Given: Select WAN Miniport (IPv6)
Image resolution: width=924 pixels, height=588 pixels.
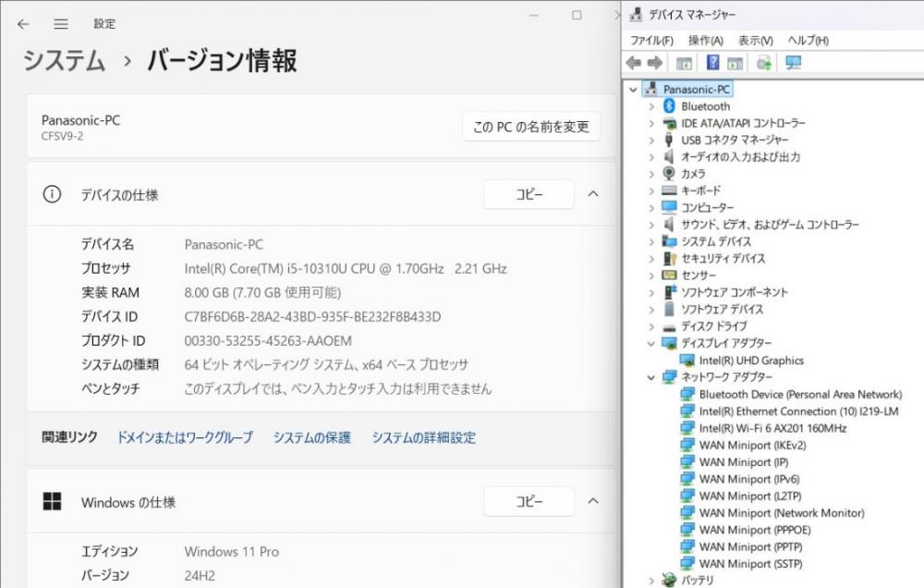Looking at the screenshot, I should click(749, 479).
